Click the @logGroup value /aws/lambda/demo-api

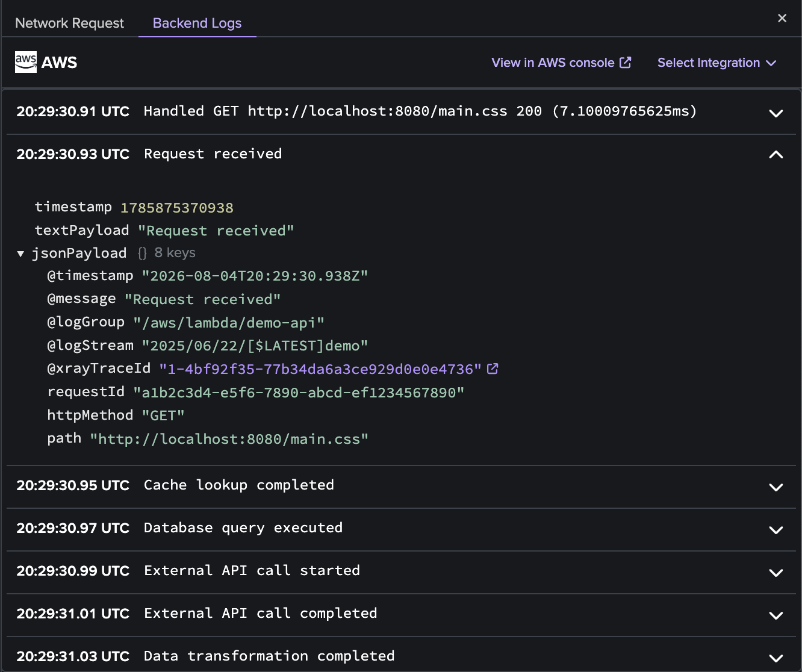tap(229, 323)
